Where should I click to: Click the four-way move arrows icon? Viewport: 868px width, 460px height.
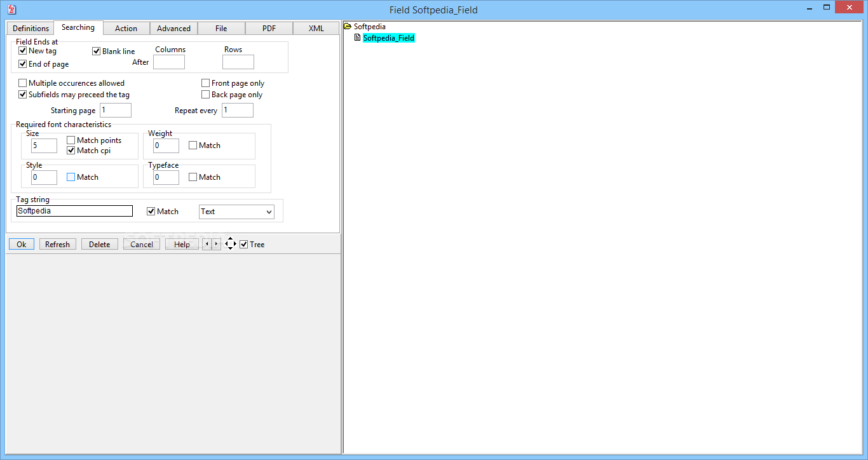point(231,244)
